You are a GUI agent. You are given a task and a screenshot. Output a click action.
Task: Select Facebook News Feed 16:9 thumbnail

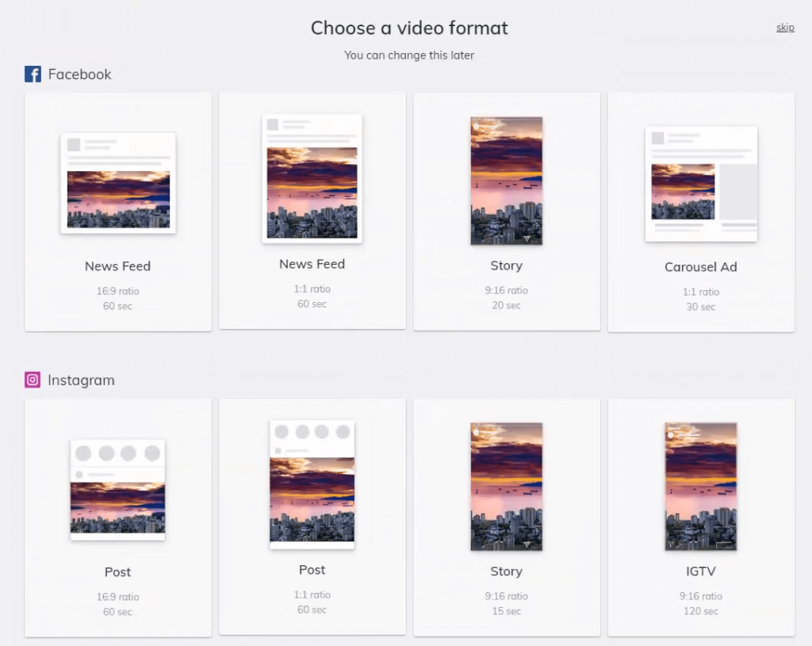pos(118,183)
